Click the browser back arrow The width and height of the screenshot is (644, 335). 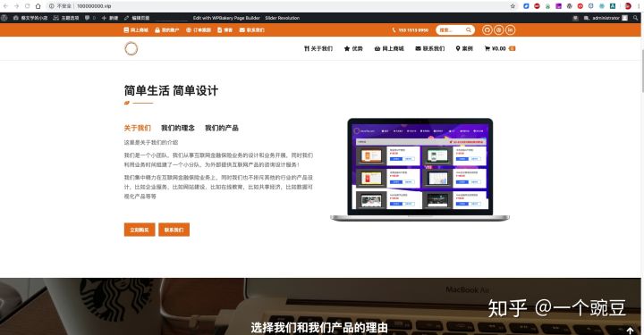[x=5, y=6]
